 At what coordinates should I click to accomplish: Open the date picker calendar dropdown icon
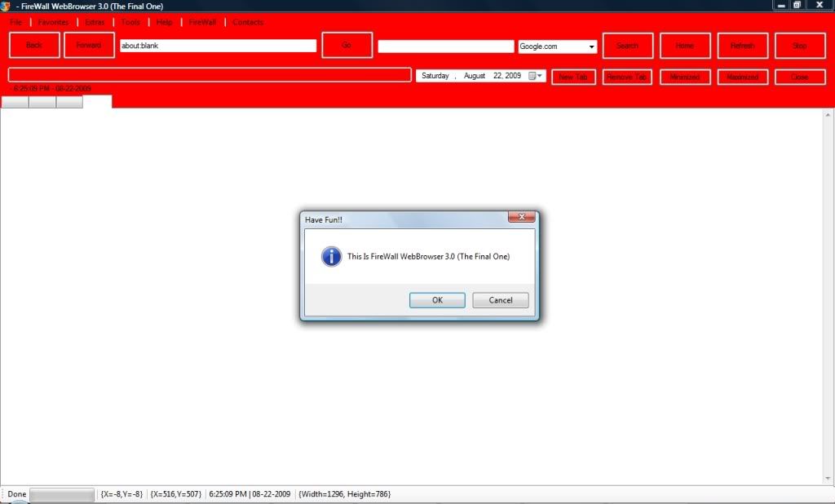(x=535, y=76)
